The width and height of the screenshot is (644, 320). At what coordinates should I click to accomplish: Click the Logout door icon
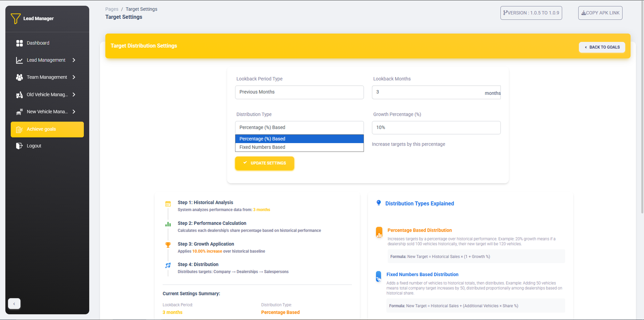point(19,146)
